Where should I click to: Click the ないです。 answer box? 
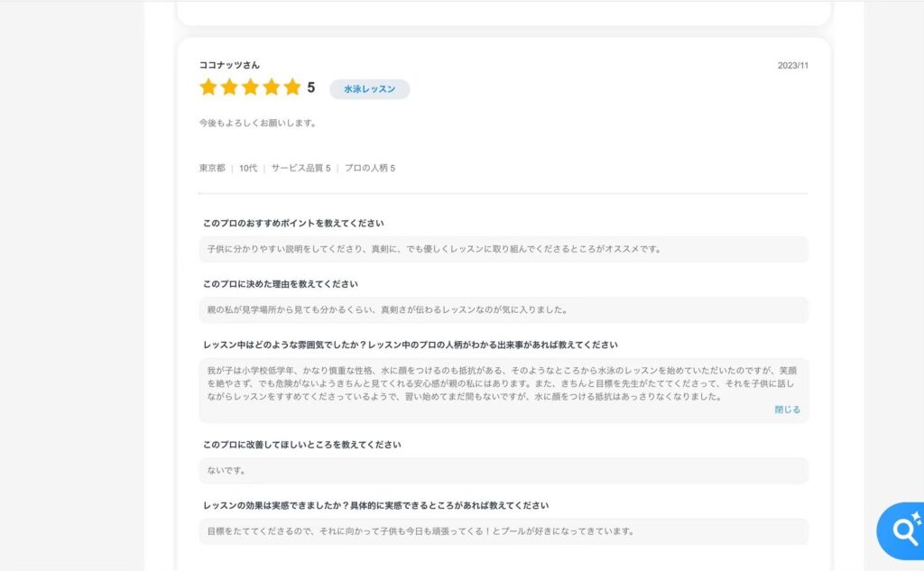(x=503, y=470)
